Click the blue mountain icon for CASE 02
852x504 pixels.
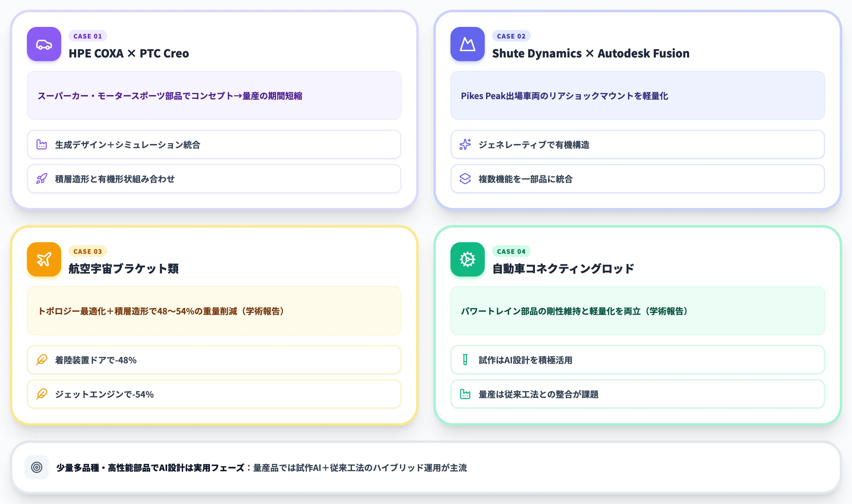[x=467, y=44]
